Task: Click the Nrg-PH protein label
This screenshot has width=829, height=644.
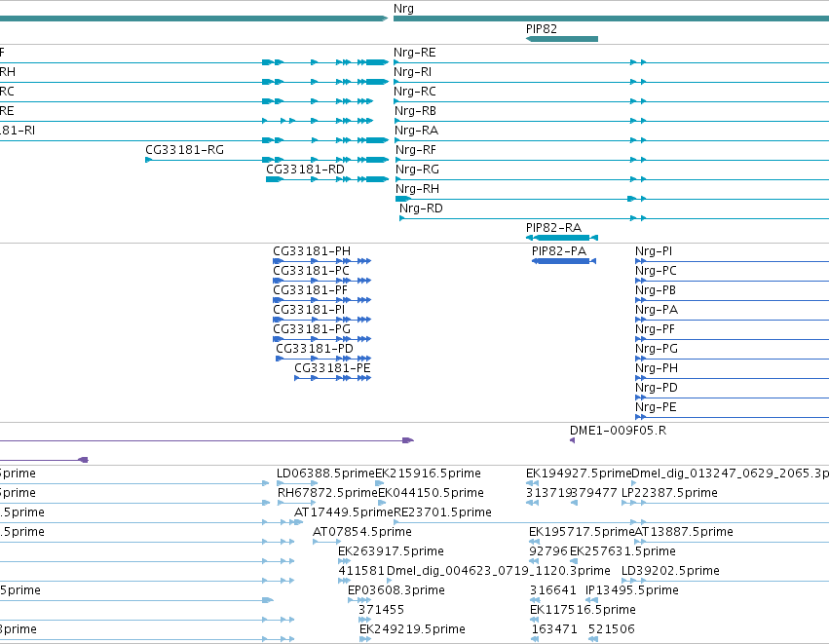Action: tap(657, 368)
